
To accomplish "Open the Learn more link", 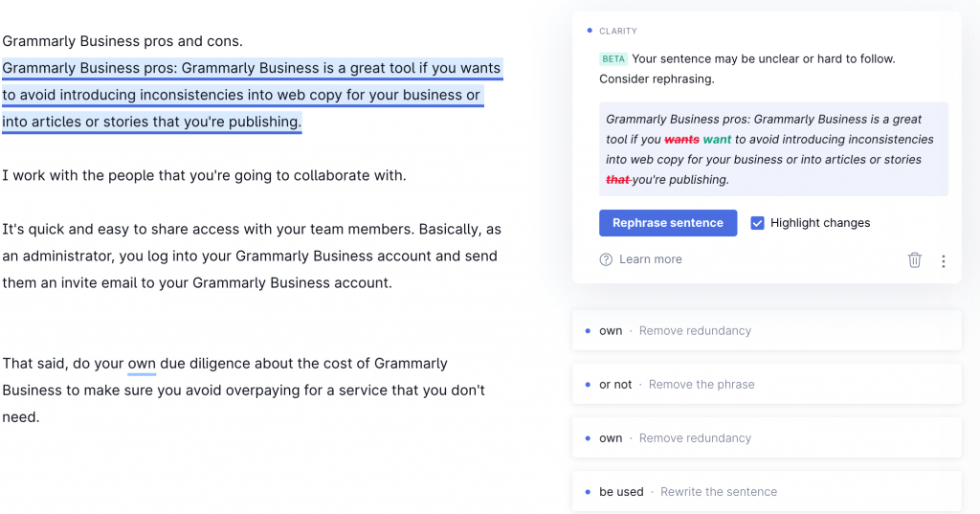I will tap(650, 259).
